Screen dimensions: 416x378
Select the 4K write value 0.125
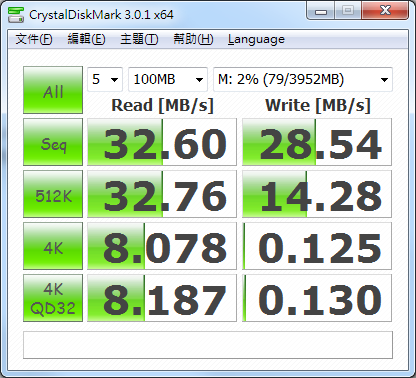pos(317,246)
